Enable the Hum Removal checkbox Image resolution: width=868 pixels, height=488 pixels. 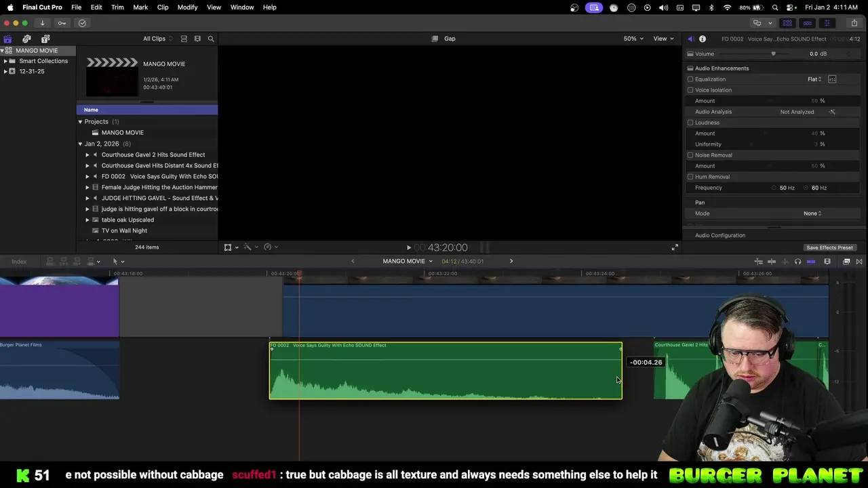[690, 177]
